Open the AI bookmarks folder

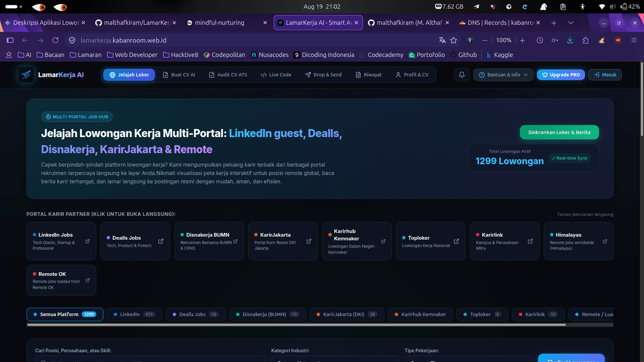[24, 55]
